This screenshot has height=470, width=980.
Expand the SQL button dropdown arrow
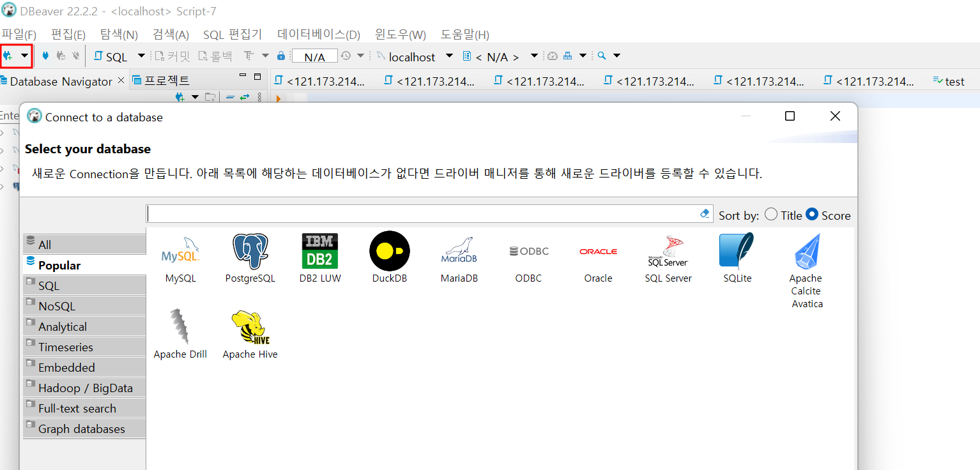click(141, 56)
